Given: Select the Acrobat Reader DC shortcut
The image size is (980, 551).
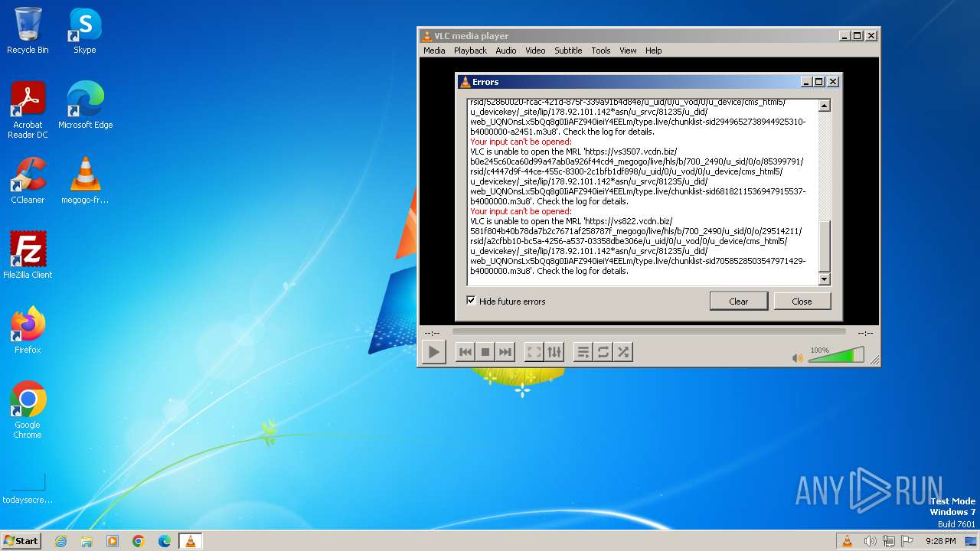Looking at the screenshot, I should pos(28,111).
